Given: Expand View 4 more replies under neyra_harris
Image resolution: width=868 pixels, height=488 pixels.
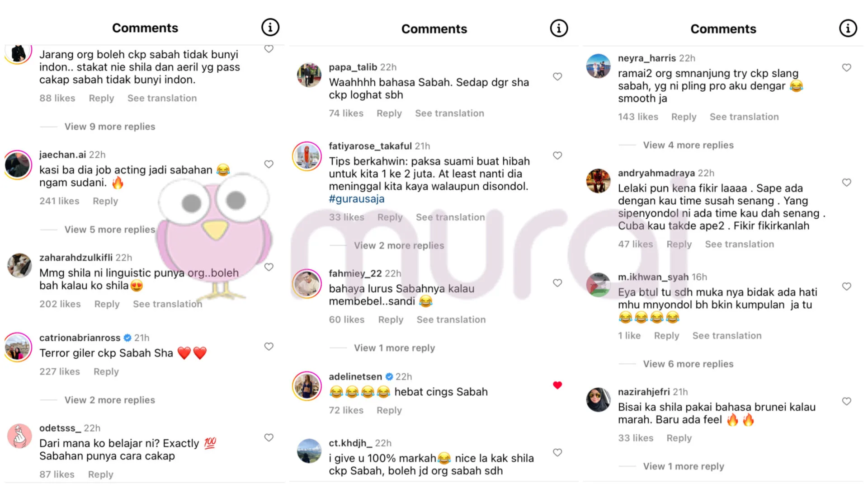Looking at the screenshot, I should pyautogui.click(x=688, y=145).
